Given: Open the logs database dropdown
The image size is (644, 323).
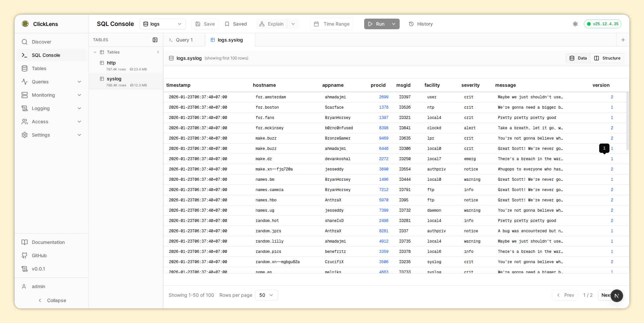Looking at the screenshot, I should click(162, 24).
